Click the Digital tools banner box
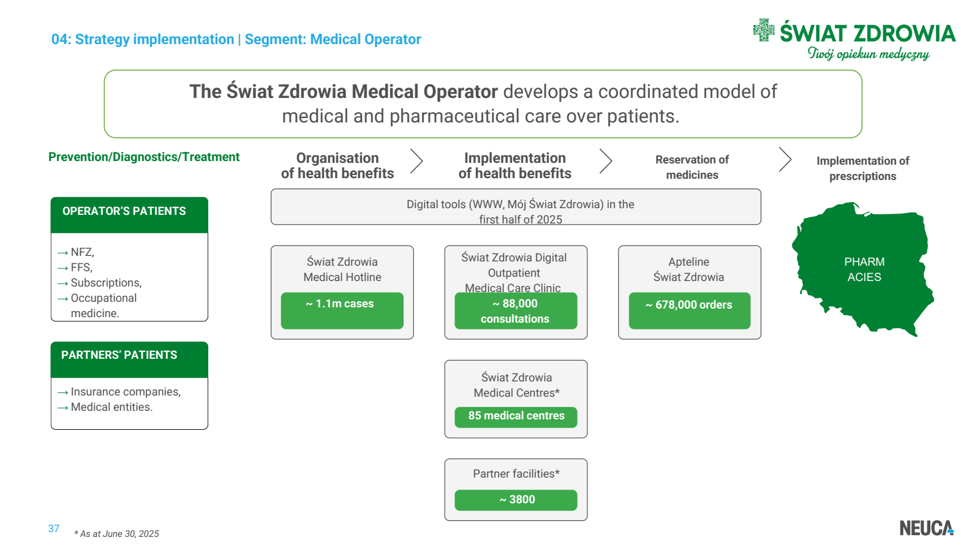980x551 pixels. click(516, 207)
